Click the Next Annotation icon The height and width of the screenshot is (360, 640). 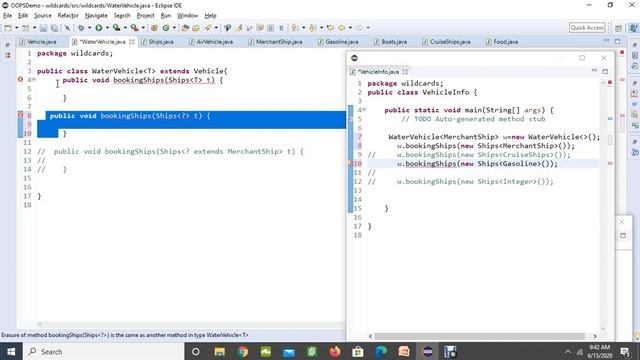point(295,28)
